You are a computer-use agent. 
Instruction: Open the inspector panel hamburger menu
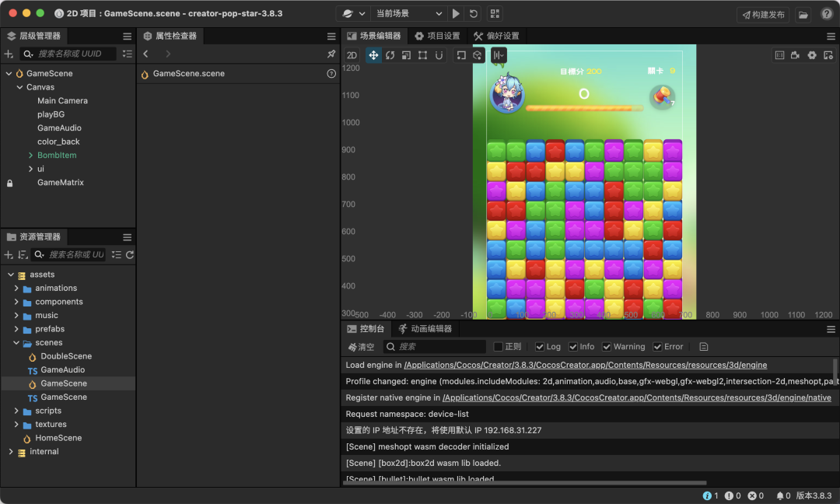[331, 37]
